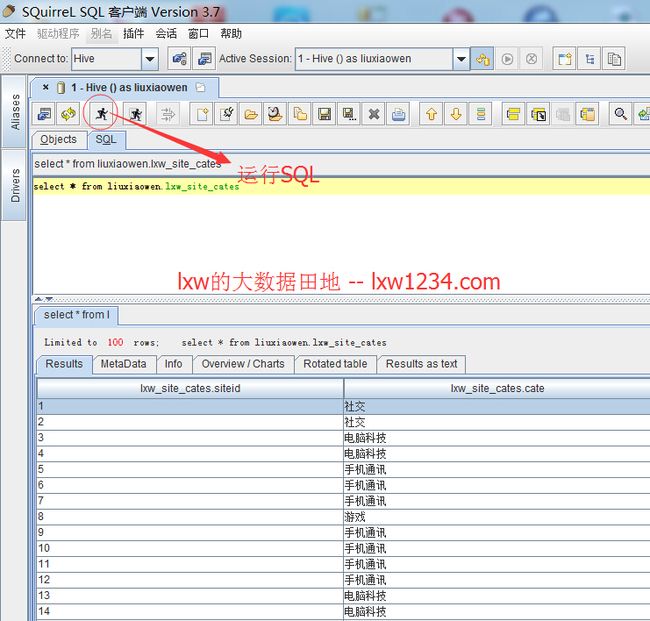
Task: Select the siteid cell 10
Action: click(x=190, y=548)
